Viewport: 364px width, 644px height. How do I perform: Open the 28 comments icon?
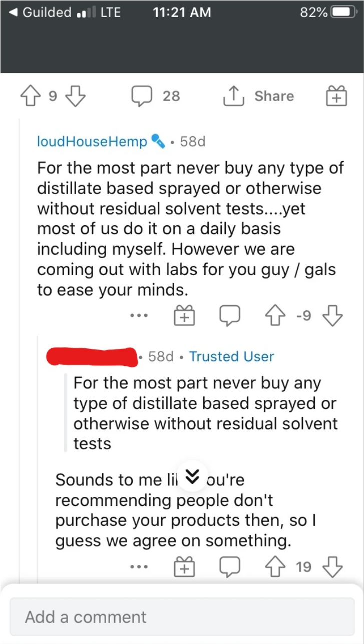pos(142,96)
